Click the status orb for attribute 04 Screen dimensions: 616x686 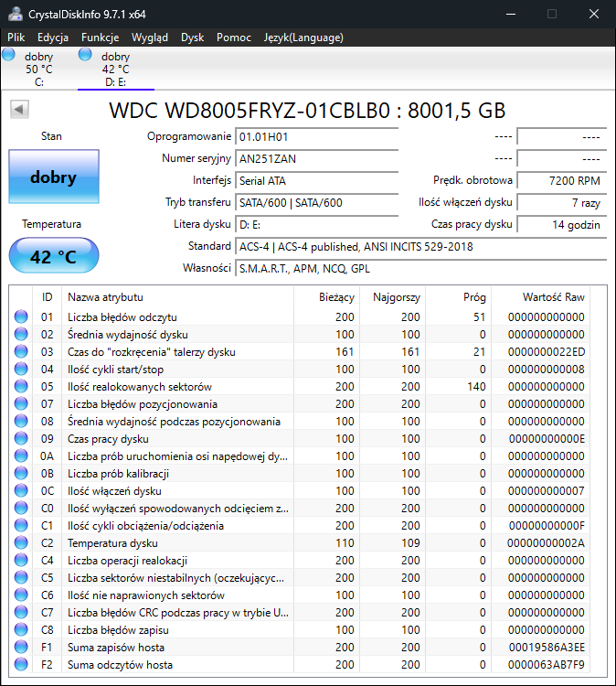pos(21,369)
